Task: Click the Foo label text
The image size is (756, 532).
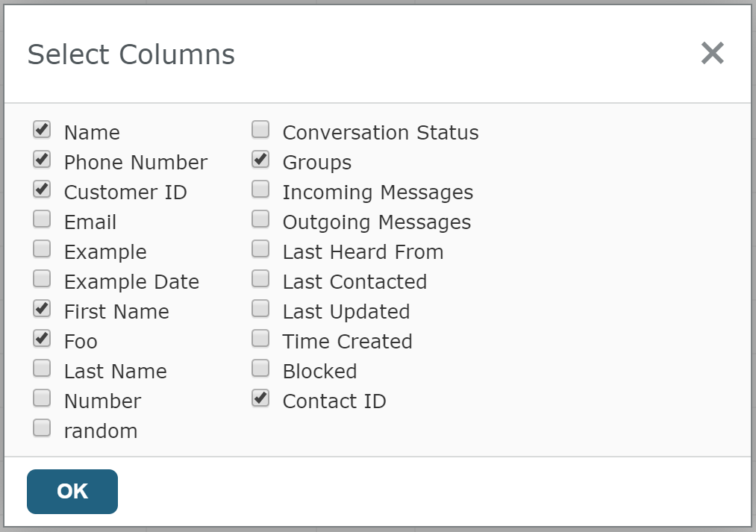Action: click(x=81, y=342)
